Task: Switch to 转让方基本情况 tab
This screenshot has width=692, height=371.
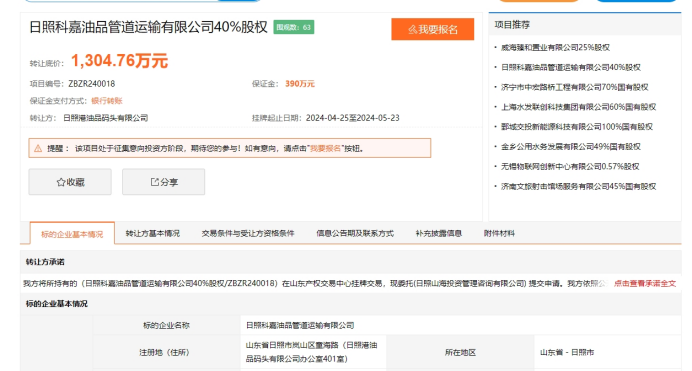Action: 153,233
